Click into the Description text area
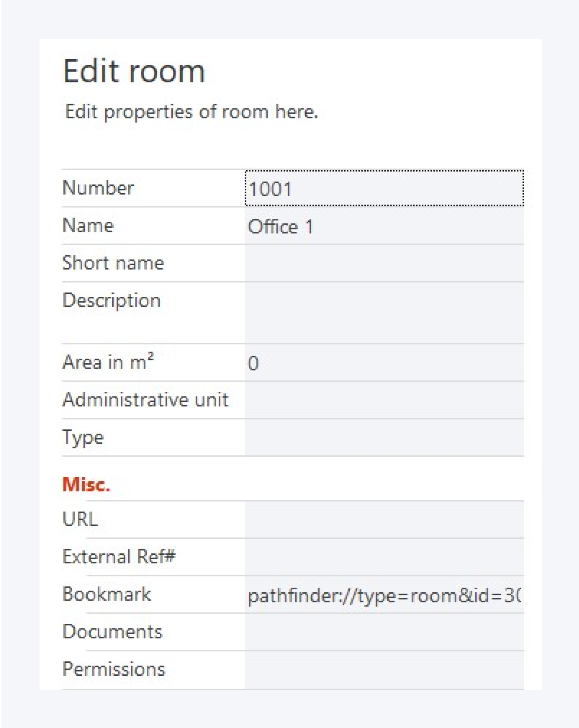The height and width of the screenshot is (728, 579). pos(384,313)
